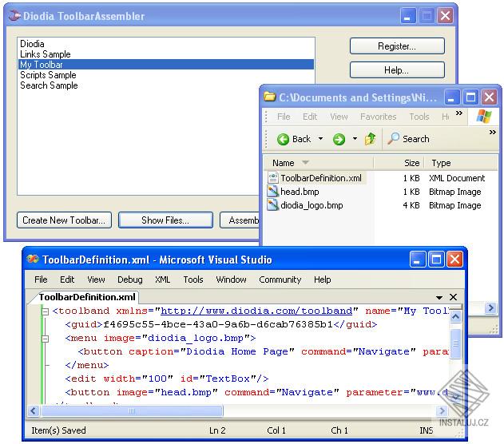The image size is (504, 444).
Task: Click the Register... button
Action: (397, 46)
